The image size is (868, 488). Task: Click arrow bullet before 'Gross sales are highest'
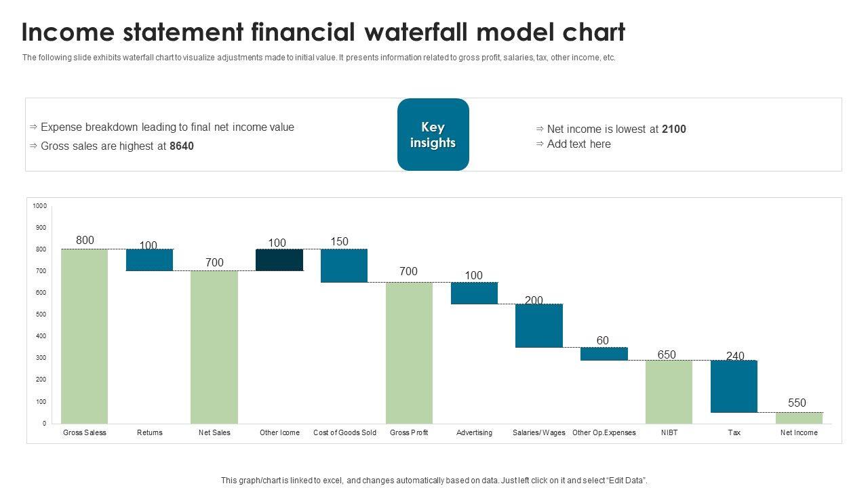tap(33, 146)
